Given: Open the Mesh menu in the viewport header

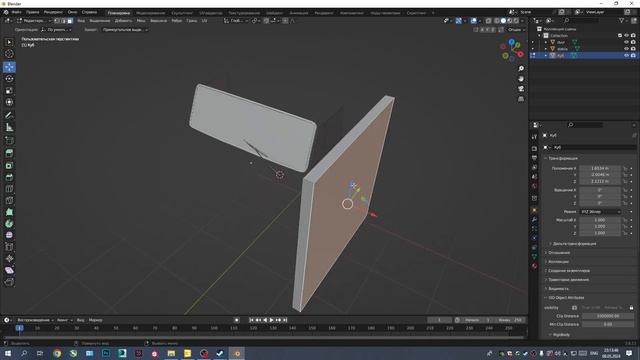Looking at the screenshot, I should click(x=141, y=21).
